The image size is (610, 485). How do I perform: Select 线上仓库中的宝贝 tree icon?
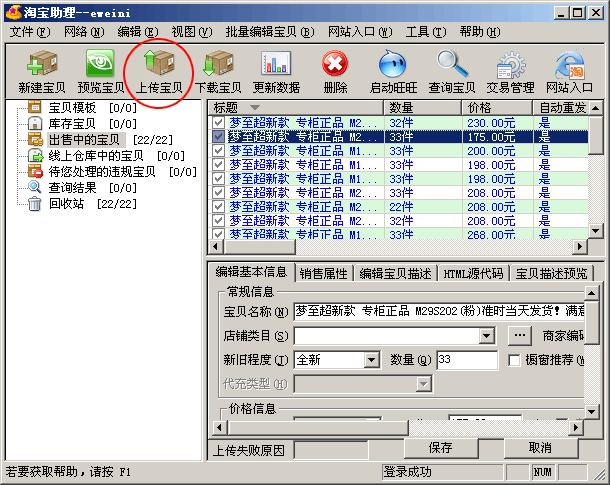pyautogui.click(x=35, y=156)
